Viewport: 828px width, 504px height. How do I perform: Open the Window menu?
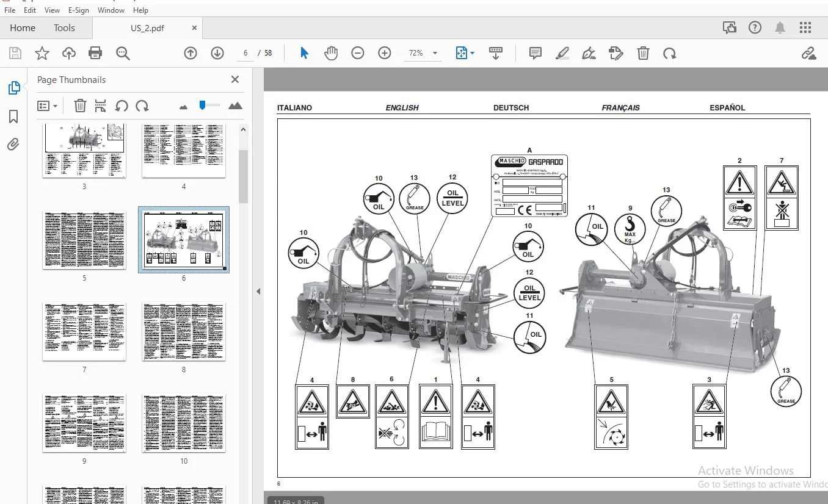111,10
